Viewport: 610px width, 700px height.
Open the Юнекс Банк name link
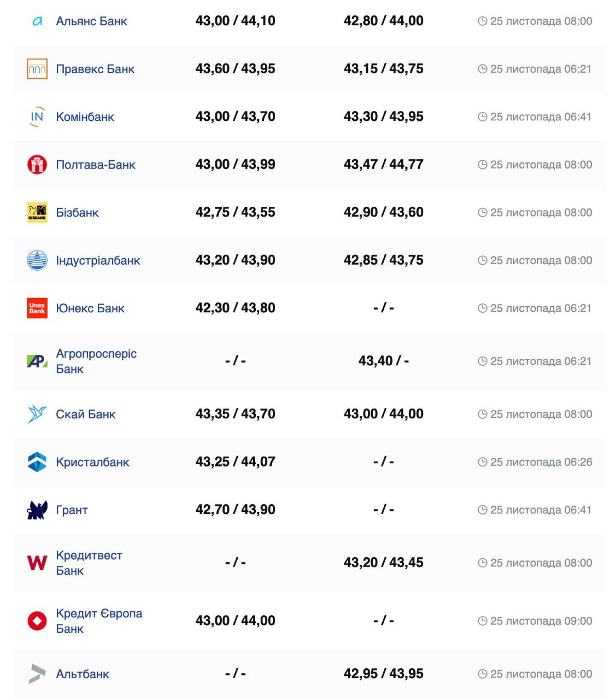(90, 308)
